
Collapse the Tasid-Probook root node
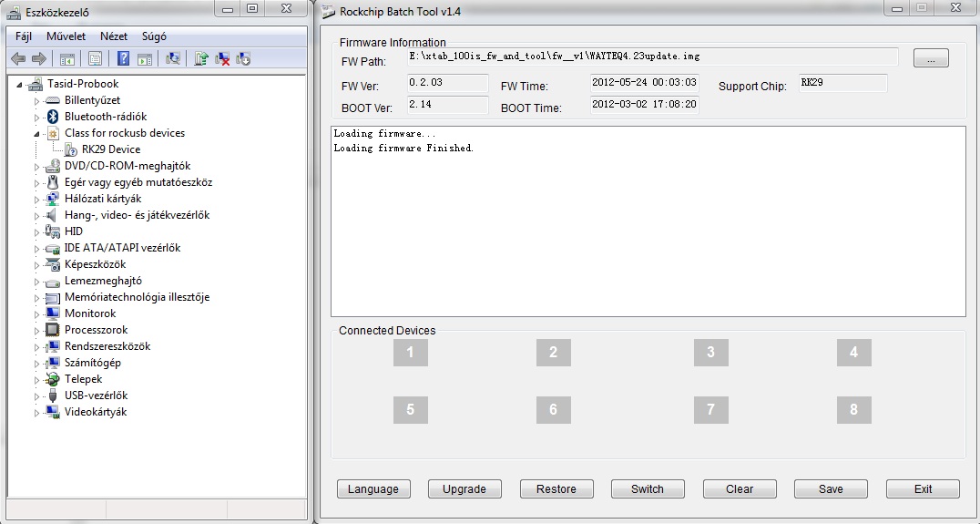click(19, 85)
